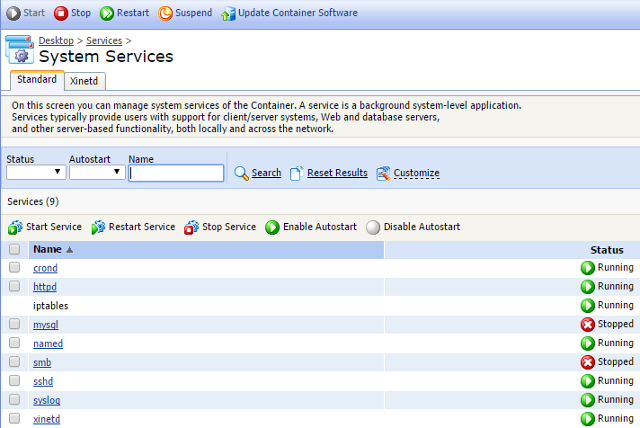The width and height of the screenshot is (640, 428).
Task: Click the Search magnifier icon
Action: pos(241,173)
